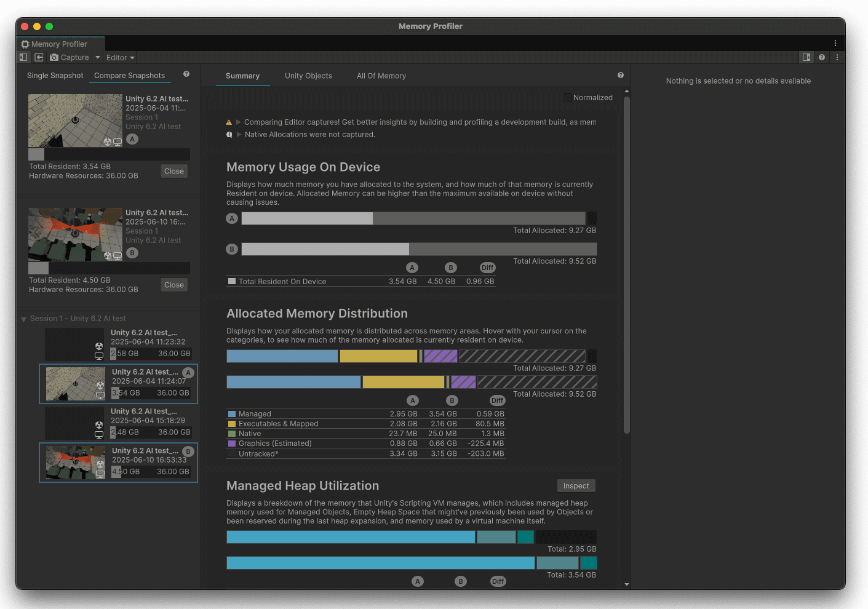Screen dimensions: 868x609
Task: Select the 2025-06-04 15:18:29 snapshot thumbnail
Action: coord(75,423)
